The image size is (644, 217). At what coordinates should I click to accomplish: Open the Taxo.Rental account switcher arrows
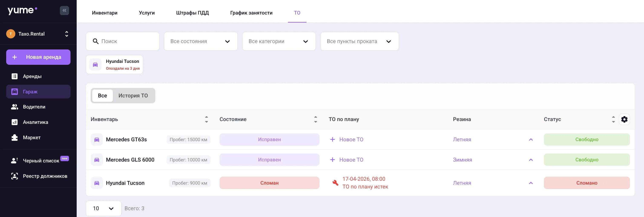coord(66,34)
